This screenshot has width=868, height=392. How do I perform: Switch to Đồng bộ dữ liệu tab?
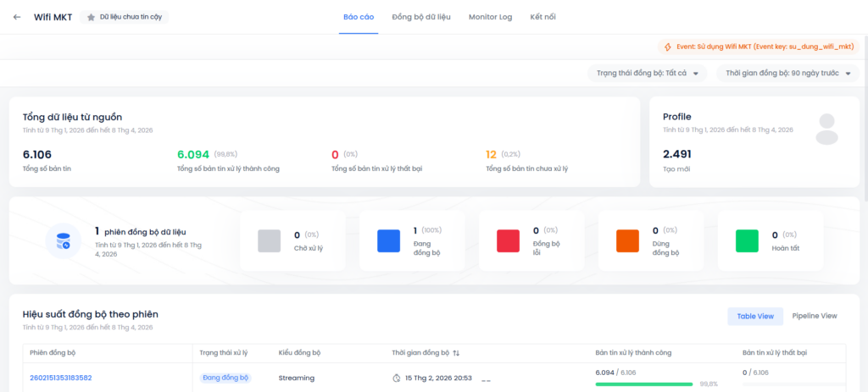pos(421,17)
